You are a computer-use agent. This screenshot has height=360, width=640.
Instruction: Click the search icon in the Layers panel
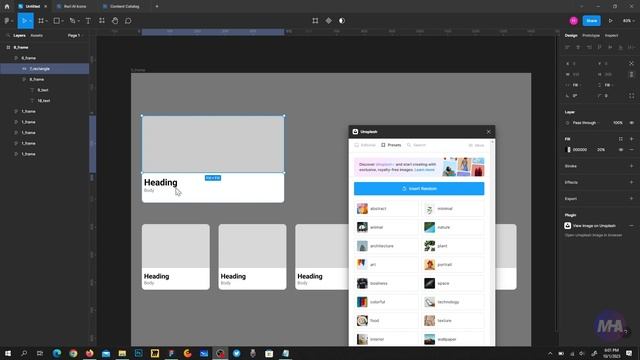8,36
